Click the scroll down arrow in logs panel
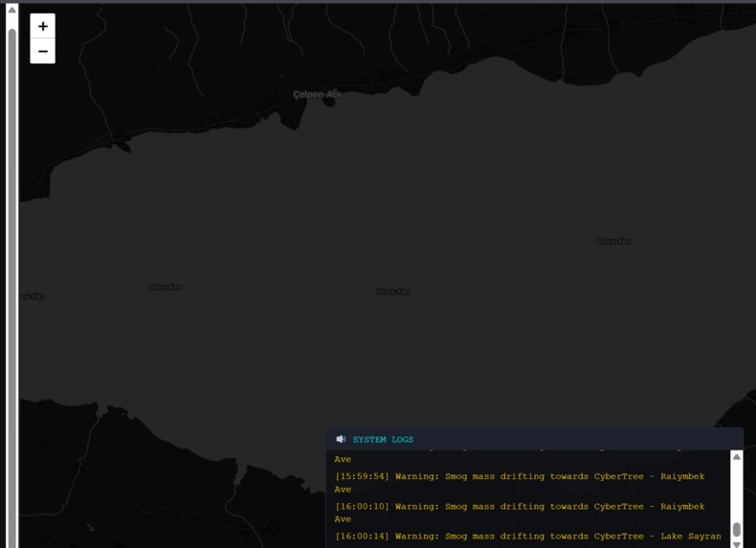Viewport: 756px width, 548px height. (736, 544)
